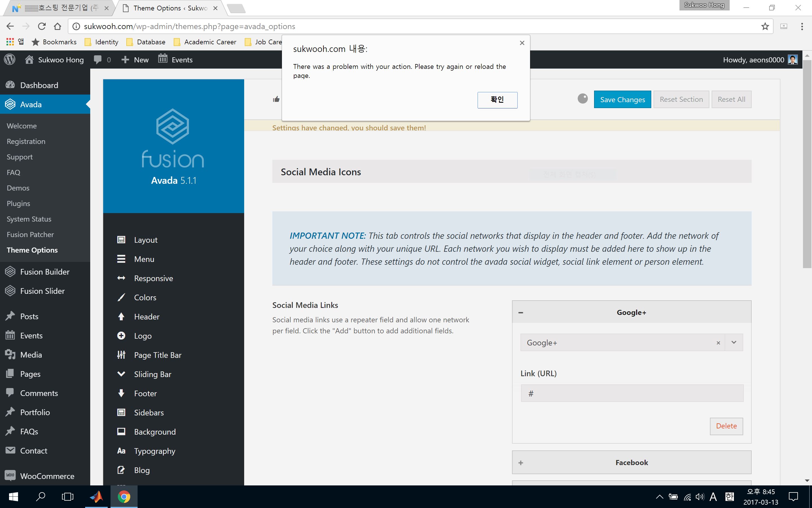Open WooCommerce in the sidebar

click(45, 476)
